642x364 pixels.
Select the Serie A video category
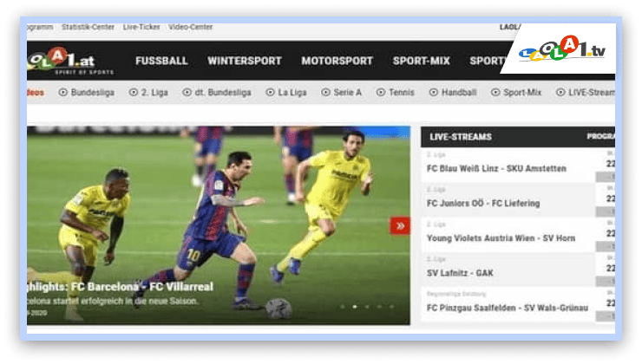348,93
